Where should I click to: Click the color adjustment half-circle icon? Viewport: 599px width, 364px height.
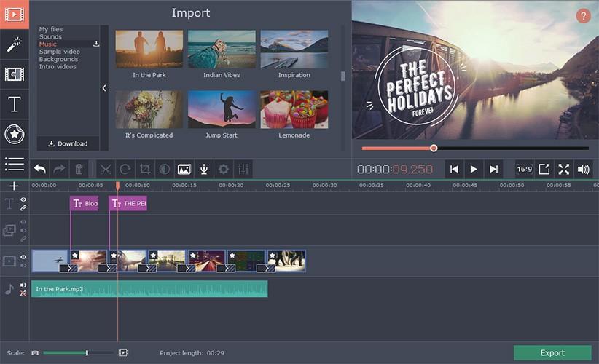tap(165, 169)
